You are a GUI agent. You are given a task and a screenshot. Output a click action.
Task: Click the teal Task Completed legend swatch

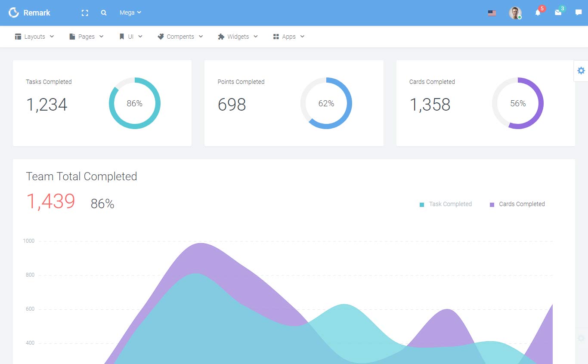422,205
